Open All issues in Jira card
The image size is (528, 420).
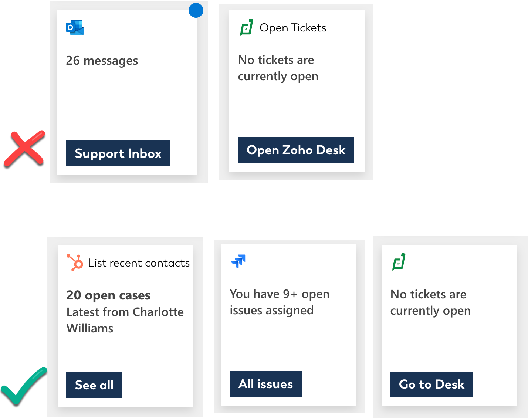point(265,384)
